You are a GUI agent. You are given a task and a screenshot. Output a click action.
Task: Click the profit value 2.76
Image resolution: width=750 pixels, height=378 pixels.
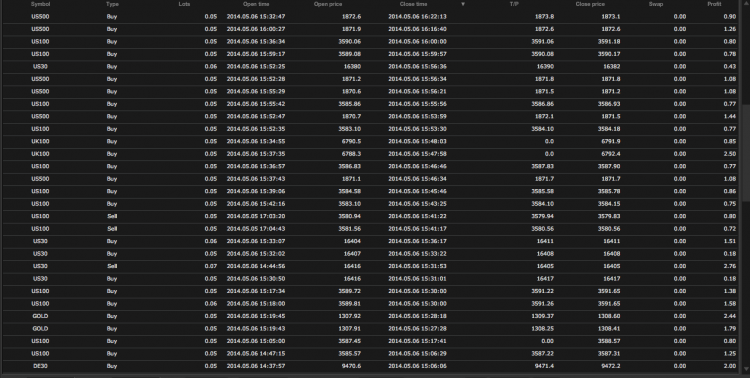point(729,266)
